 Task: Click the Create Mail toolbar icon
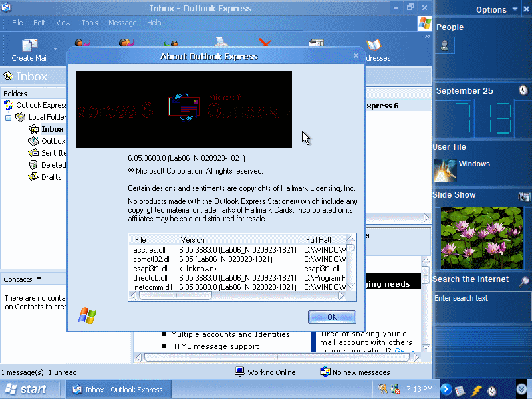[29, 45]
